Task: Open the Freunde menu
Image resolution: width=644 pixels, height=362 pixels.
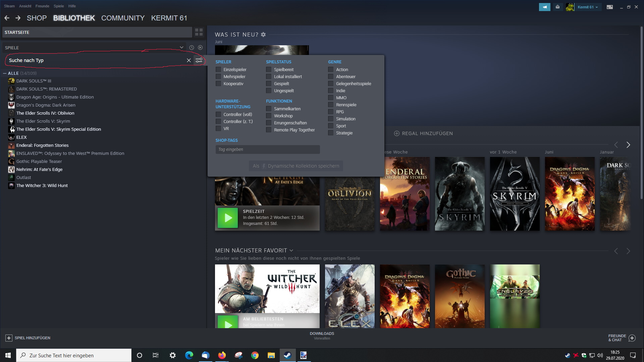Action: pyautogui.click(x=42, y=6)
